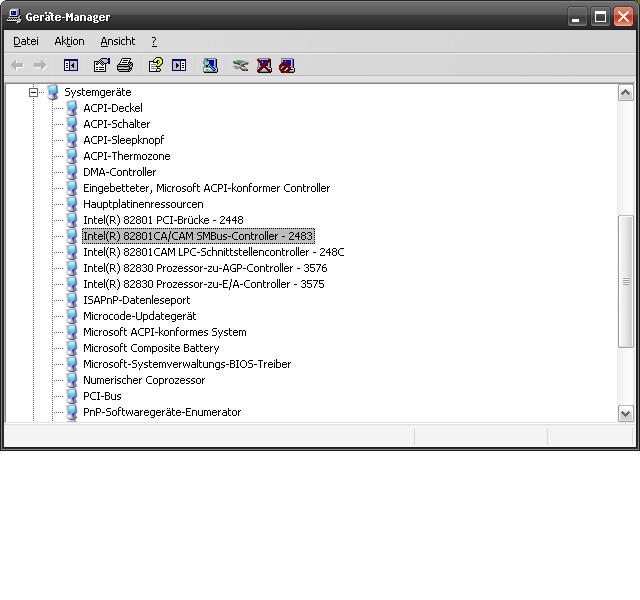This screenshot has width=640, height=600.
Task: Select Microsoft Composite Battery
Action: 151,348
